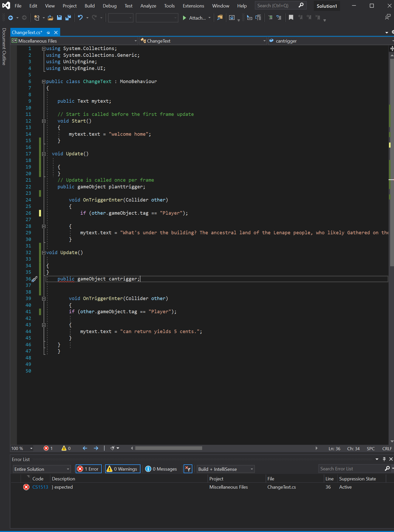Click the Live Share feedback icon at top right
The width and height of the screenshot is (394, 532).
pos(388,17)
